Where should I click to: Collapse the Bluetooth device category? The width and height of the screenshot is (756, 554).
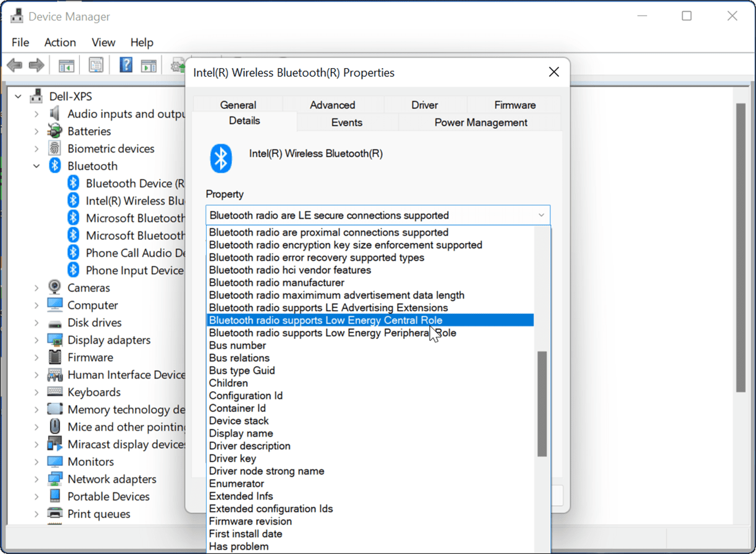click(x=36, y=165)
